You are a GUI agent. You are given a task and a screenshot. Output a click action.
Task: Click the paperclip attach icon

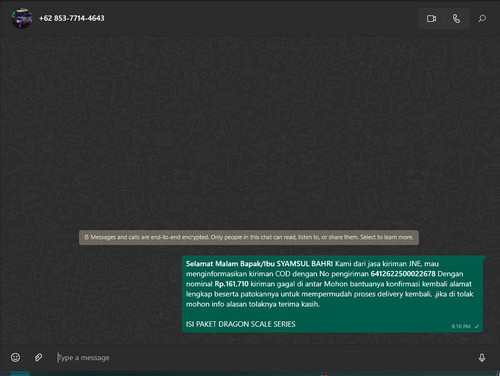pyautogui.click(x=38, y=357)
